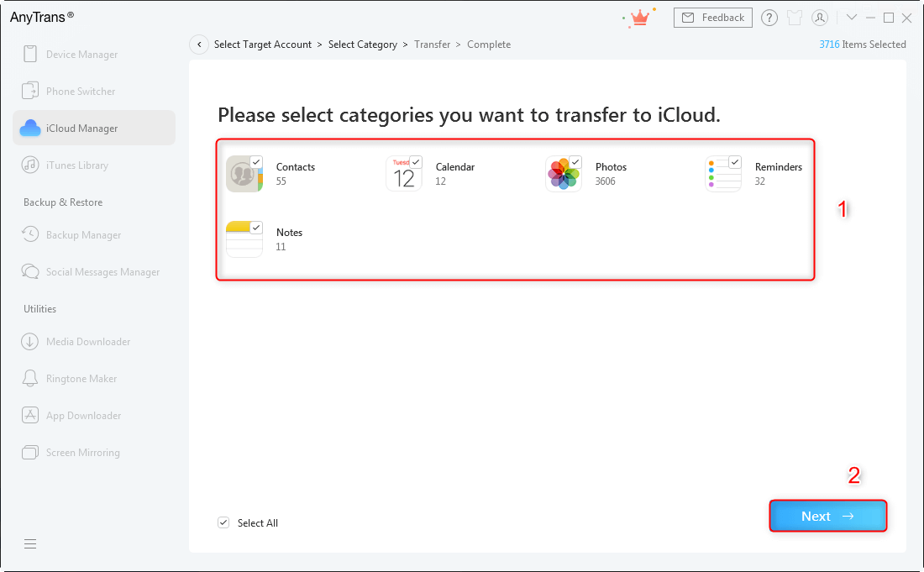Uncheck the Contacts checkbox
The width and height of the screenshot is (924, 572).
point(256,162)
